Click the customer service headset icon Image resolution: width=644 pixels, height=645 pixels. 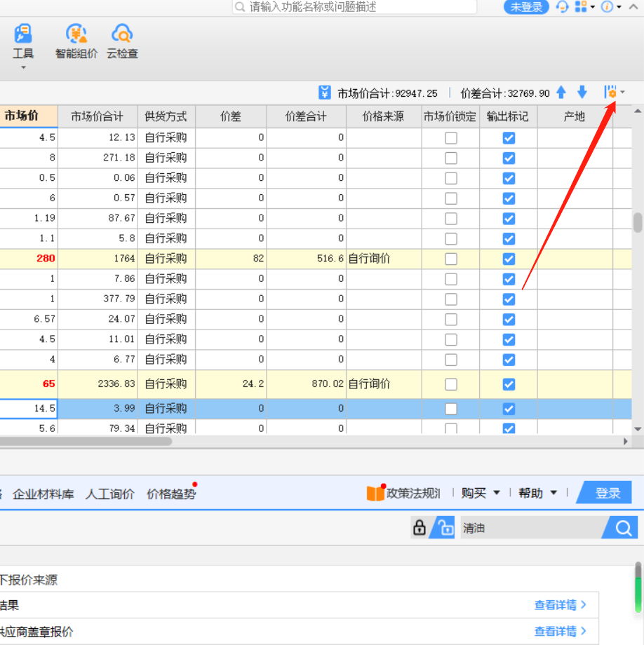(562, 6)
